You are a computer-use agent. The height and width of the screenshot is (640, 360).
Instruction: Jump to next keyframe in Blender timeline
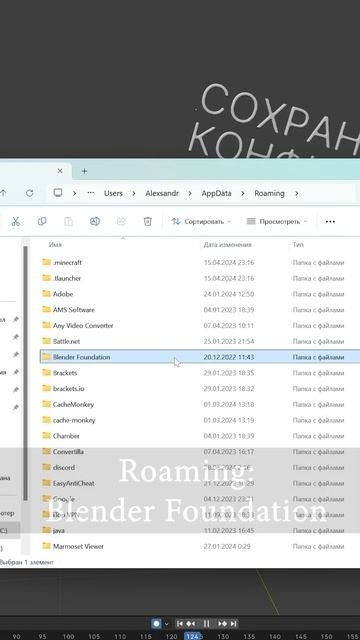coord(222,623)
